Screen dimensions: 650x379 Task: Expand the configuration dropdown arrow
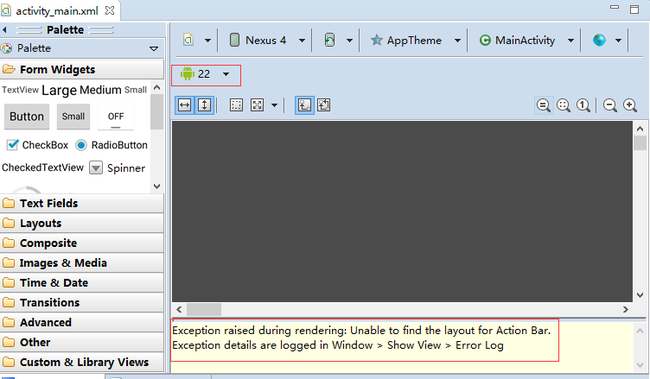click(x=208, y=41)
